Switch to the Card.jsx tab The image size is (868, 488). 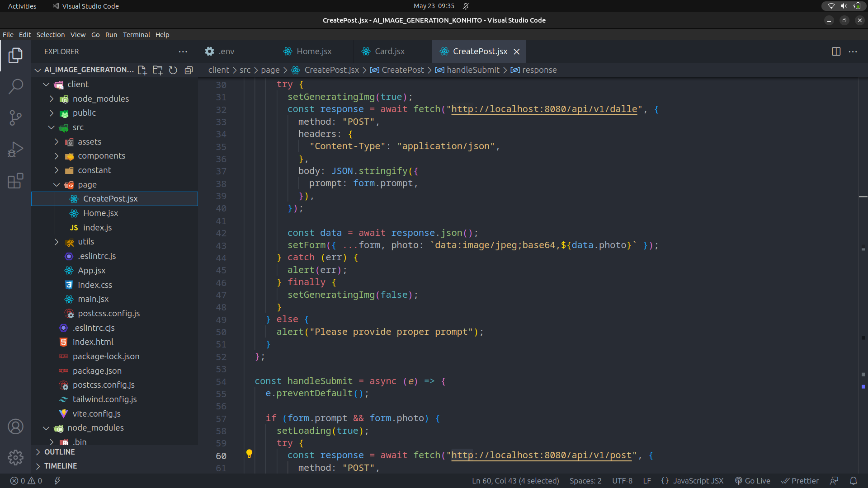[x=389, y=52]
